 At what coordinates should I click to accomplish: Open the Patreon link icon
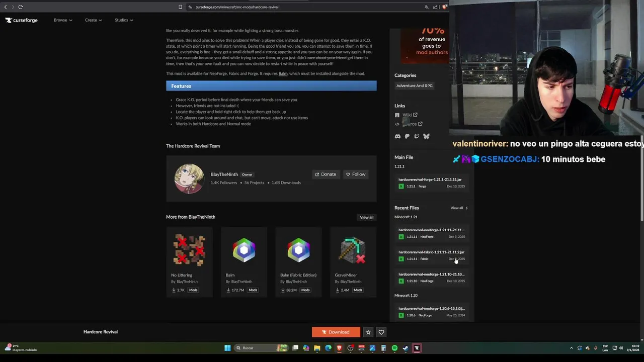pyautogui.click(x=407, y=136)
